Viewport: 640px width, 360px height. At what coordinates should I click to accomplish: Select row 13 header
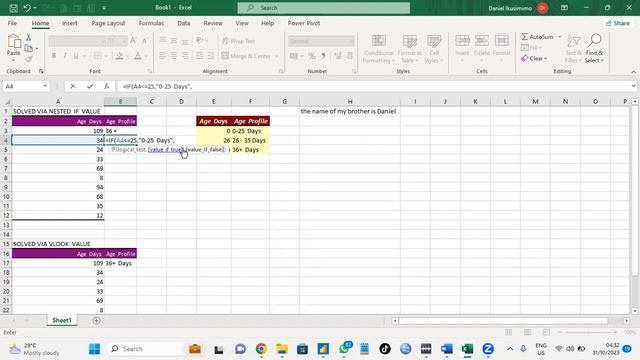[x=6, y=225]
